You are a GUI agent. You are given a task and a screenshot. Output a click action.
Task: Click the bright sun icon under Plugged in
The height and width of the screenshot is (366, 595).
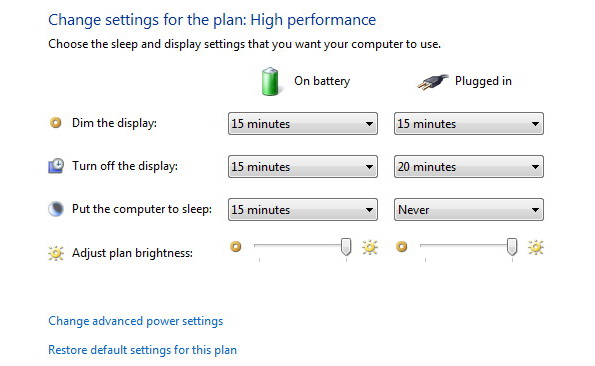tap(535, 247)
